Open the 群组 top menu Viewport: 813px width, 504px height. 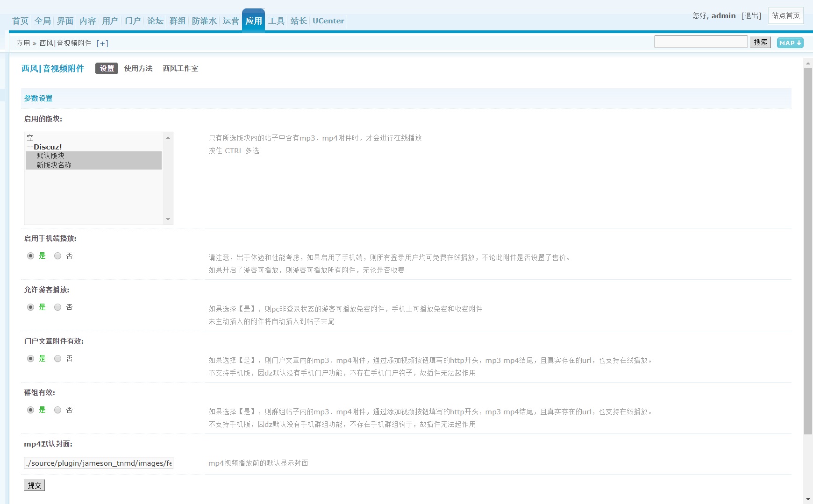(178, 21)
